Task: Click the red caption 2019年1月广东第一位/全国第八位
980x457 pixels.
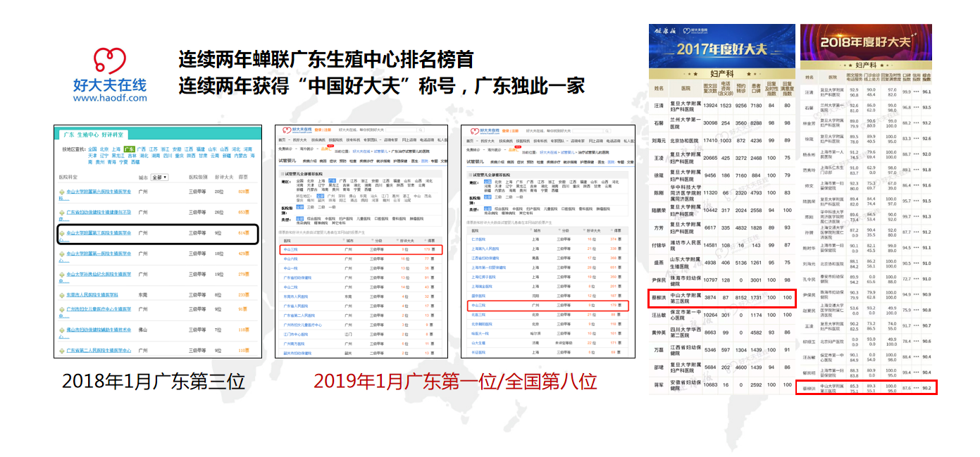Action: (455, 381)
